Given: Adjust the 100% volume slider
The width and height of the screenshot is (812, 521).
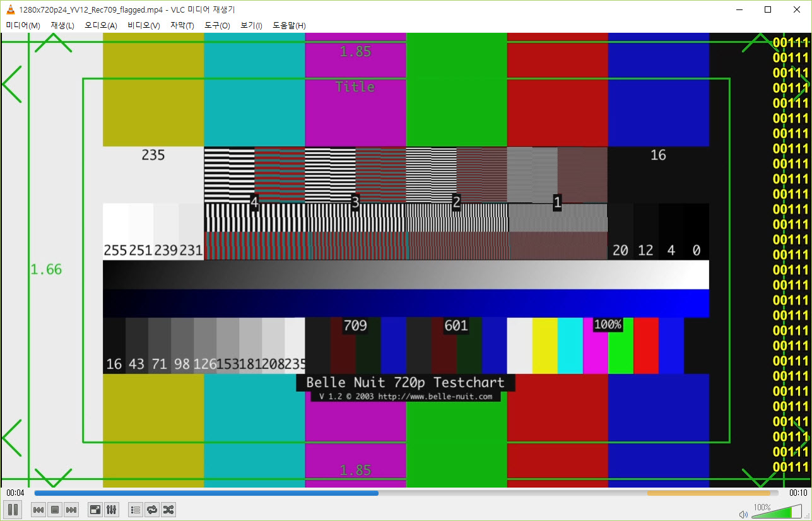Looking at the screenshot, I should (x=778, y=512).
